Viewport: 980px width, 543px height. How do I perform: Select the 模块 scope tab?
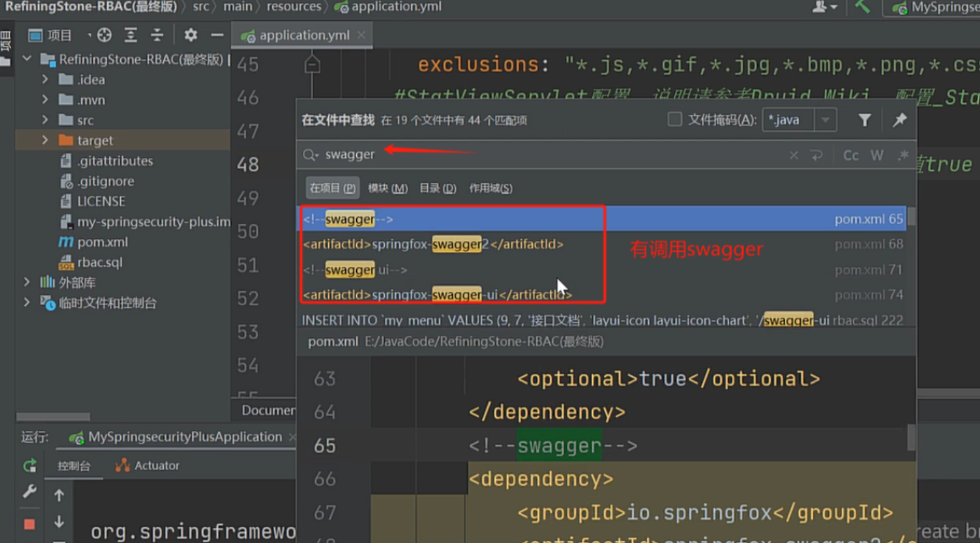coord(388,188)
